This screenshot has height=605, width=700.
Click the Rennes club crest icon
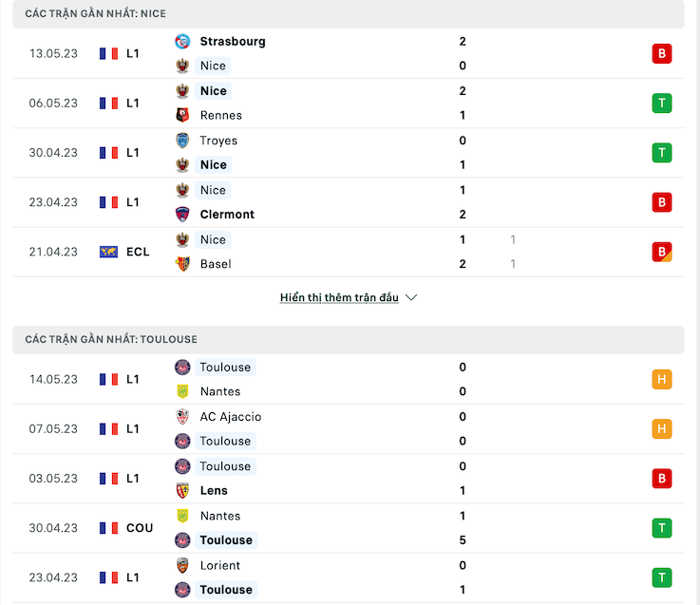pyautogui.click(x=182, y=115)
